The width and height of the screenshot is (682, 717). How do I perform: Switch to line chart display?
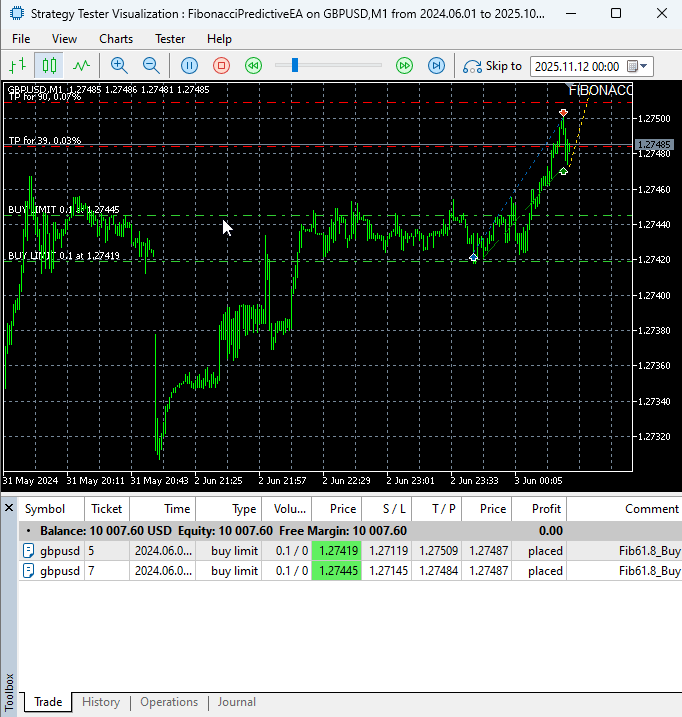[81, 66]
